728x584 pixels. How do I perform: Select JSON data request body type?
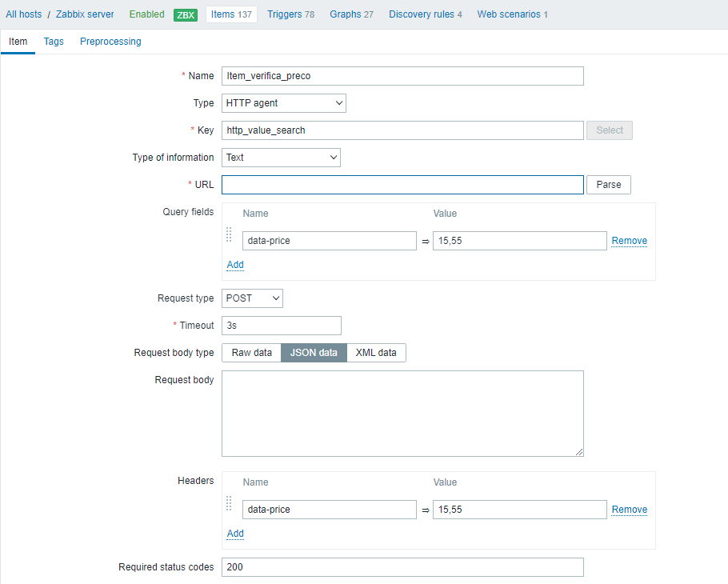[x=314, y=353]
